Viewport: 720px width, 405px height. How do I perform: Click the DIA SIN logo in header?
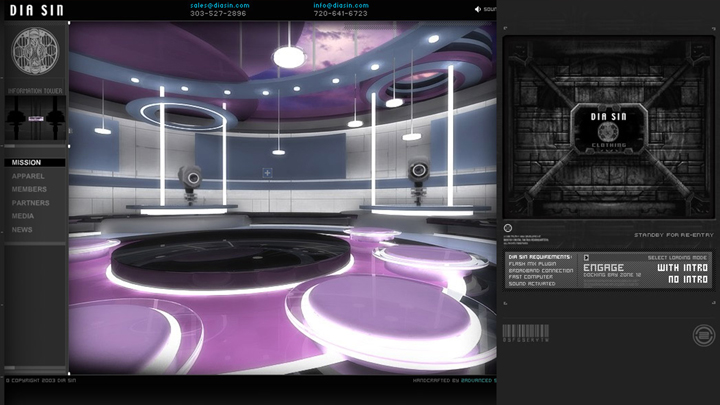point(37,10)
